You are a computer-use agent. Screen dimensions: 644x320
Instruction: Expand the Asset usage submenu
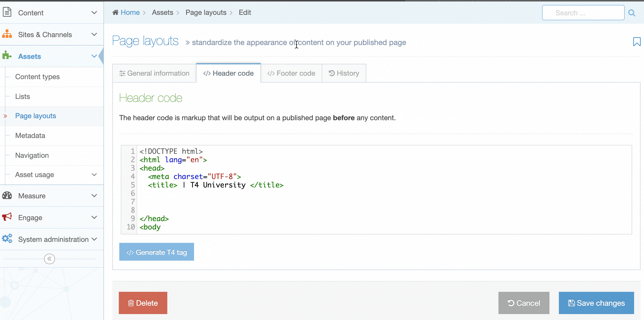tap(94, 175)
